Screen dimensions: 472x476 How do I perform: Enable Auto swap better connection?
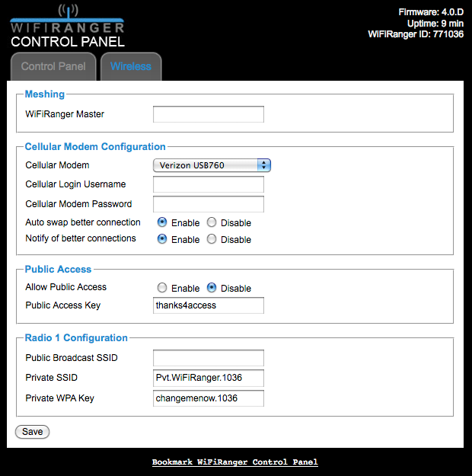pyautogui.click(x=162, y=222)
